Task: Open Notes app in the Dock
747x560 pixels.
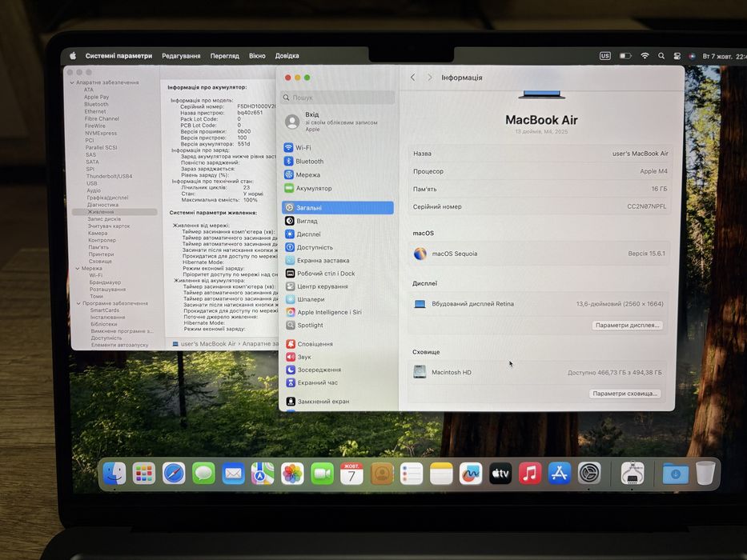Action: click(441, 474)
